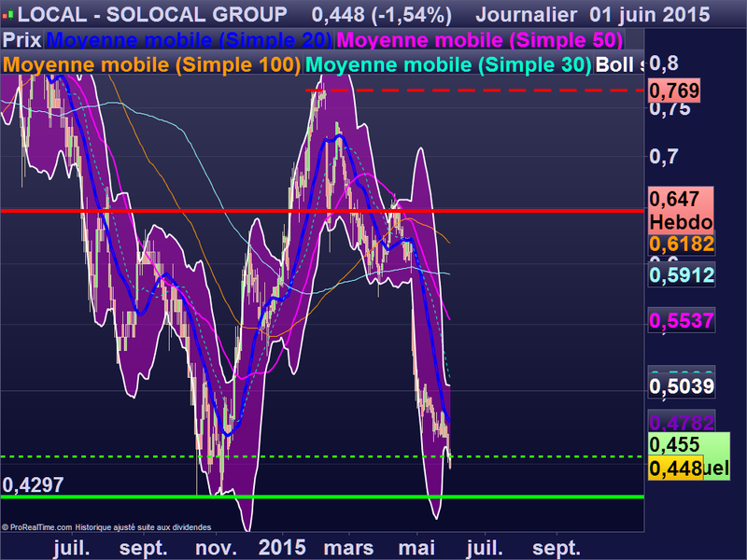Click the LOCAL - SOLOCAL GROUP title
Viewport: 747px width, 560px height.
tap(152, 15)
